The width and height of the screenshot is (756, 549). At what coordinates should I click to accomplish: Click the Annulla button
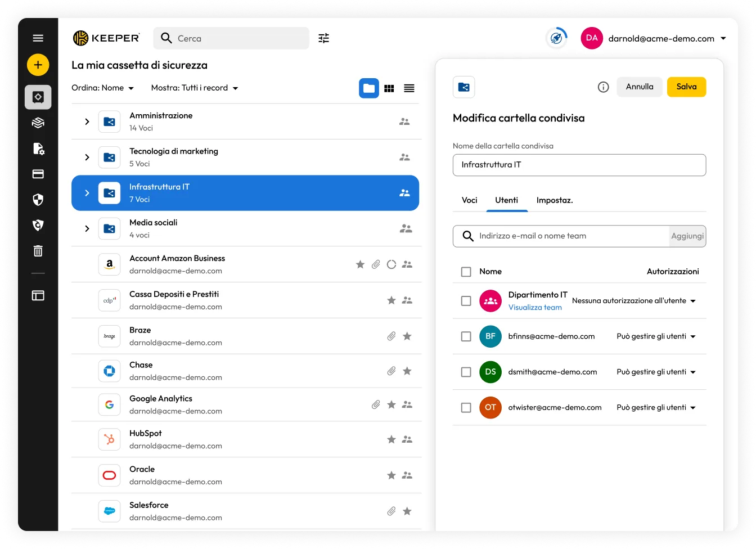coord(640,87)
